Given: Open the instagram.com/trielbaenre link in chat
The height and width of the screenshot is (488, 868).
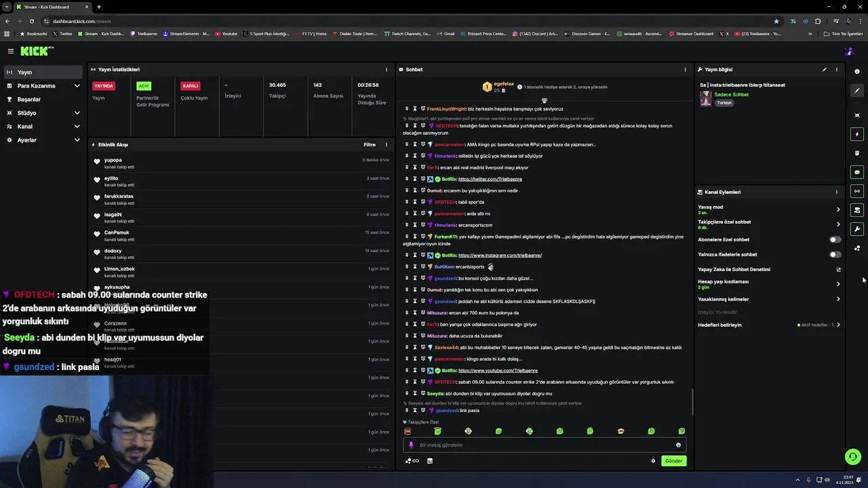Looking at the screenshot, I should (x=500, y=256).
